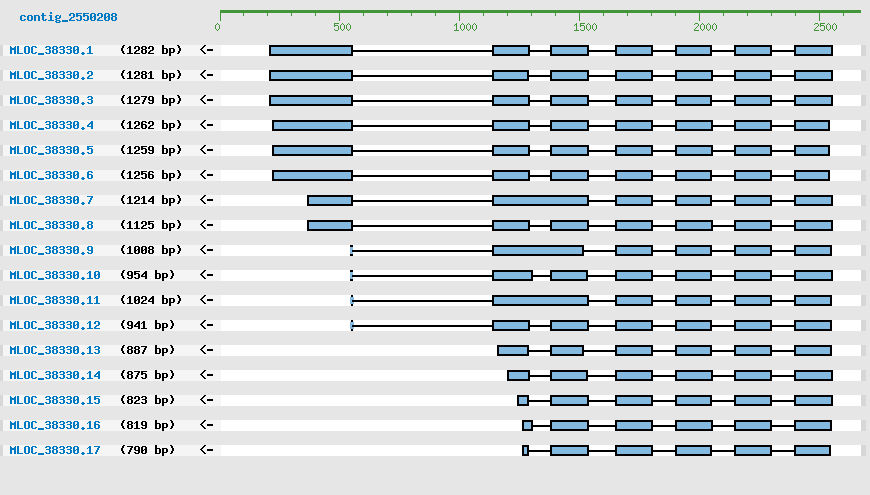Viewport: 870px width, 495px height.
Task: Open transcript MLOC_38330.13
Action: (55, 350)
